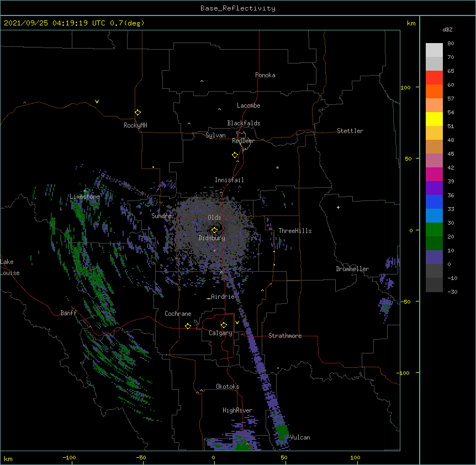
Task: Click the 65 value in the dBZ legend
Action: coord(451,71)
